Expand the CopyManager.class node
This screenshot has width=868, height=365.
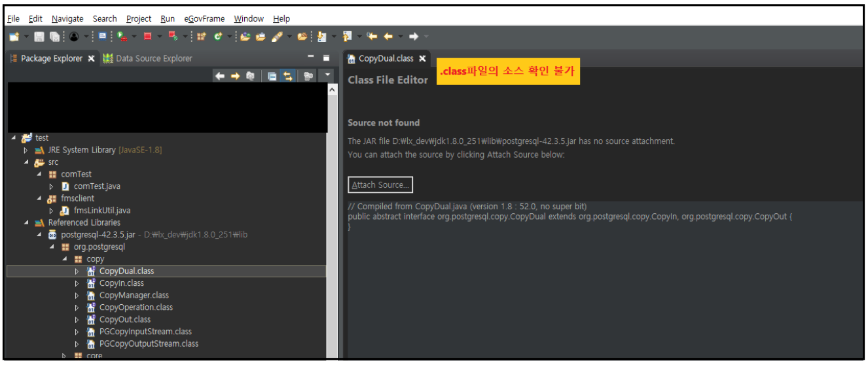77,296
